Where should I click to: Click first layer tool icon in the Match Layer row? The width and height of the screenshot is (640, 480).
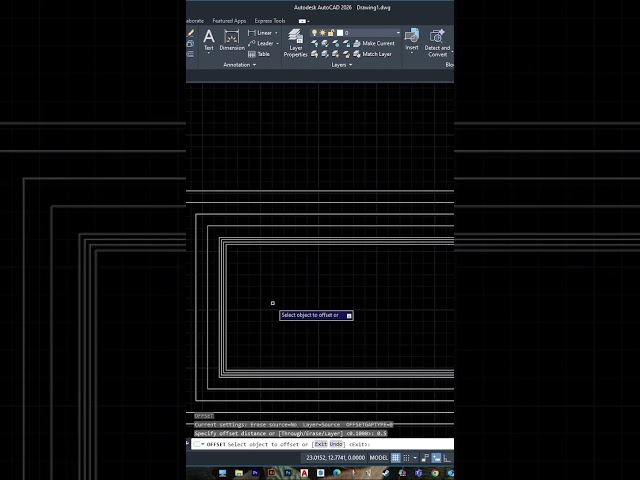coord(314,54)
